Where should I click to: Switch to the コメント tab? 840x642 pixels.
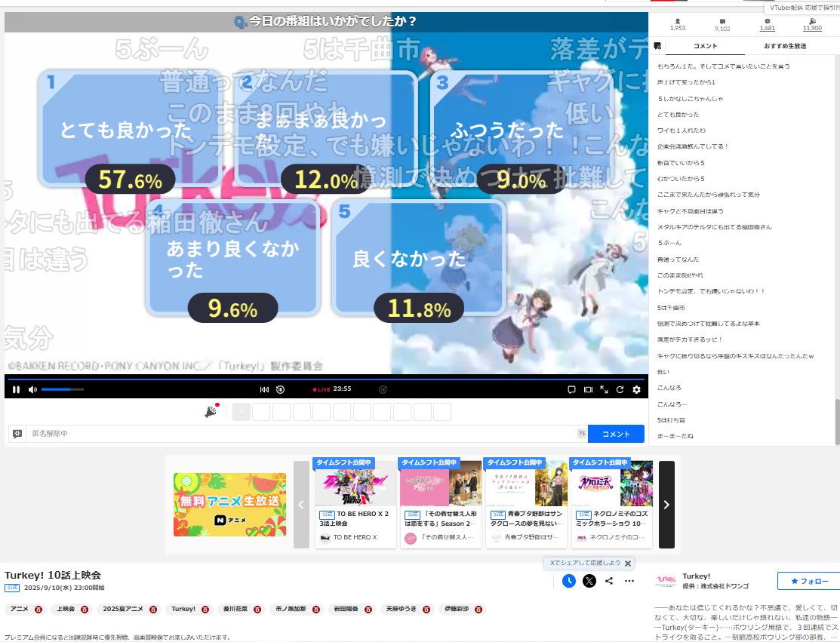coord(705,46)
